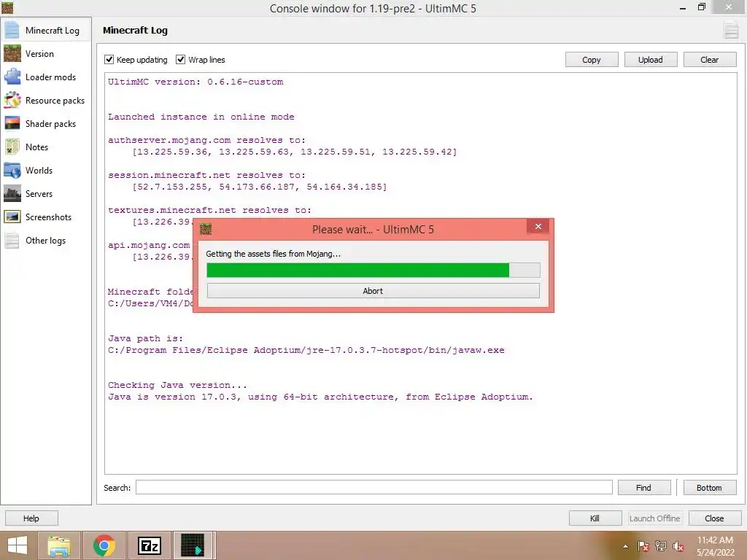This screenshot has height=560, width=747.
Task: Click the javaw.exe Java path line
Action: 306,350
